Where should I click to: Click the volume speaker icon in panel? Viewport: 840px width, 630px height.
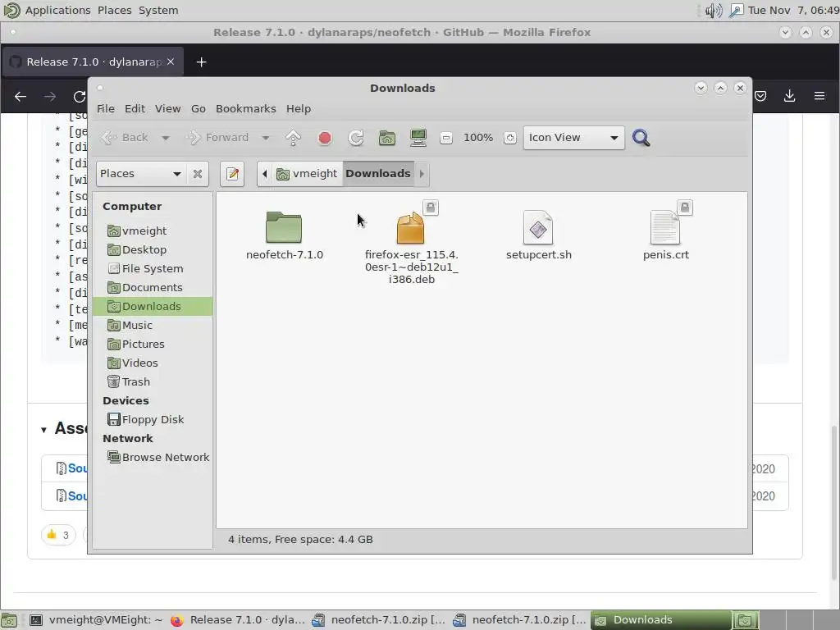click(713, 10)
